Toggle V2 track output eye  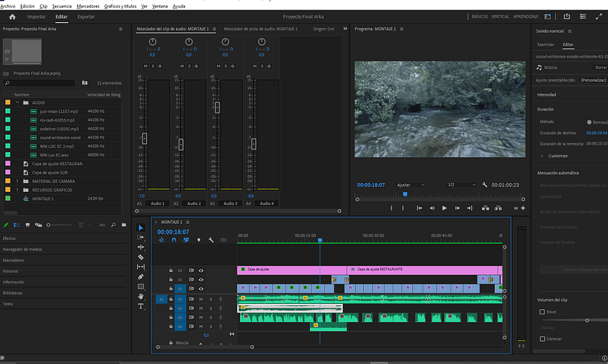click(201, 279)
